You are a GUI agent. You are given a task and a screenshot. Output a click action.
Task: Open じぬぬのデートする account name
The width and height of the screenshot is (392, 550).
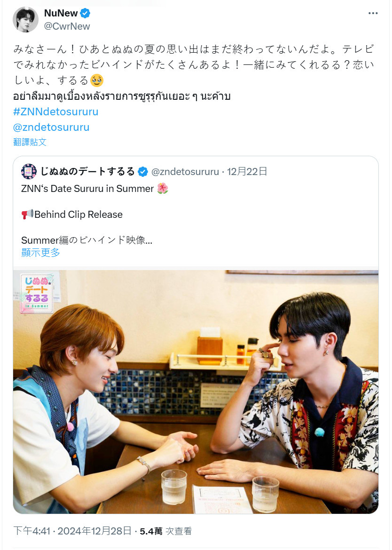pos(87,171)
